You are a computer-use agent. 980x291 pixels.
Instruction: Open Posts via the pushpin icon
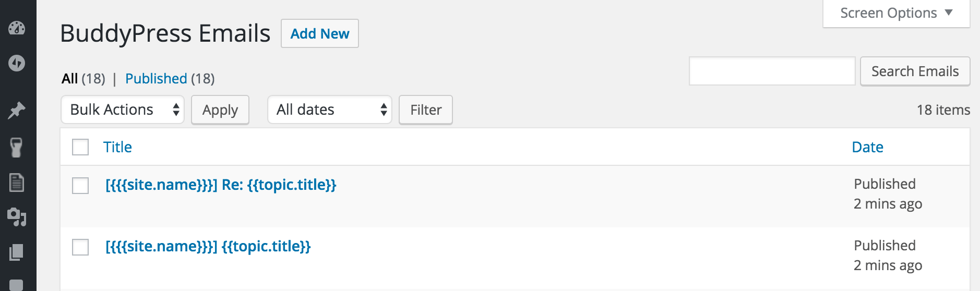(x=17, y=110)
